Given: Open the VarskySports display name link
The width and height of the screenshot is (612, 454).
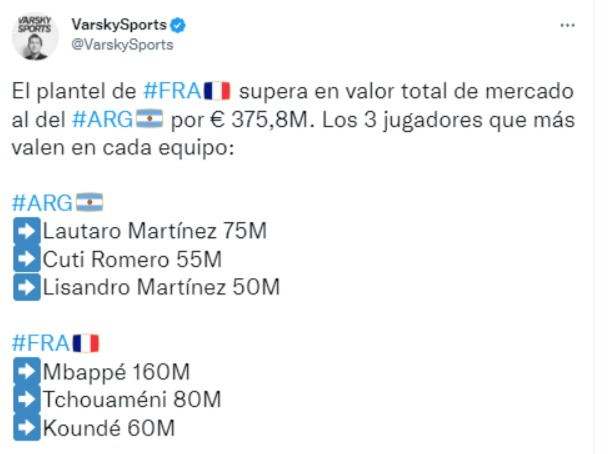Looking at the screenshot, I should click(x=119, y=25).
